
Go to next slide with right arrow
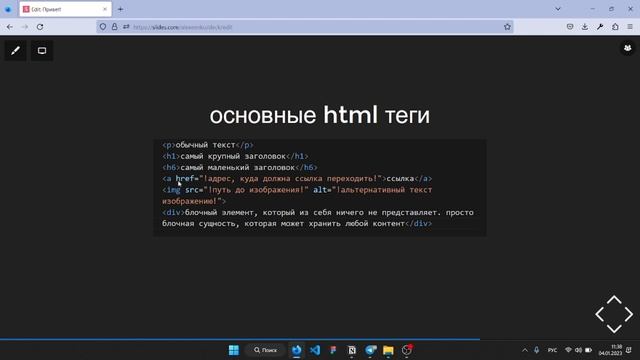[629, 314]
